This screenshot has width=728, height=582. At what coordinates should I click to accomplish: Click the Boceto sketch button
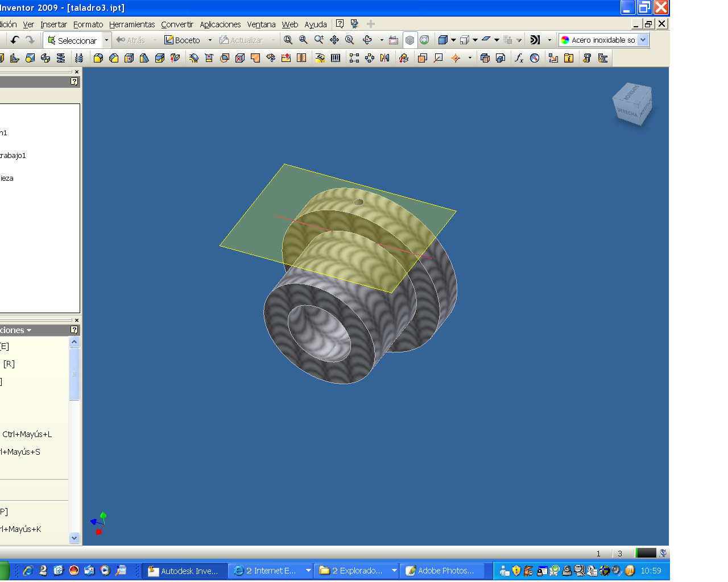coord(182,40)
